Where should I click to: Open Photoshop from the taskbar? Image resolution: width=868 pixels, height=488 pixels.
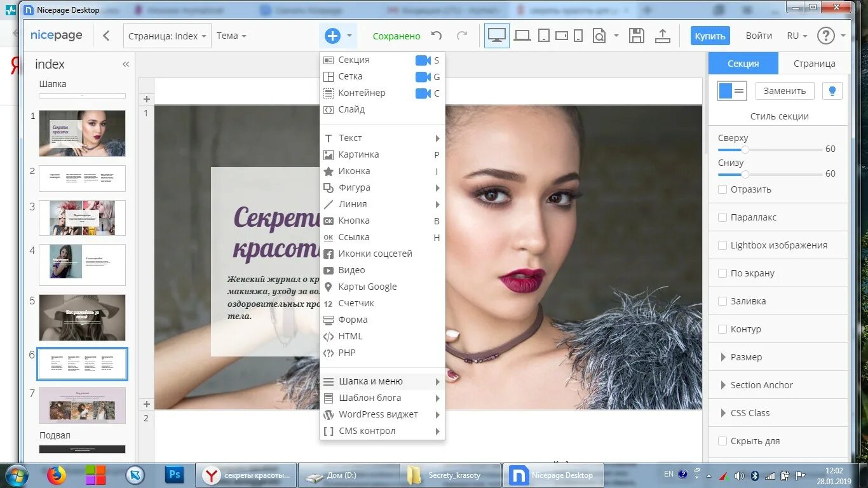(x=174, y=475)
